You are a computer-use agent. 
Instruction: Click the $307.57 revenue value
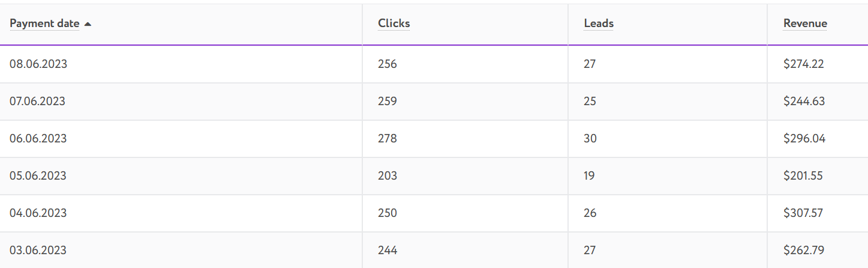click(803, 213)
